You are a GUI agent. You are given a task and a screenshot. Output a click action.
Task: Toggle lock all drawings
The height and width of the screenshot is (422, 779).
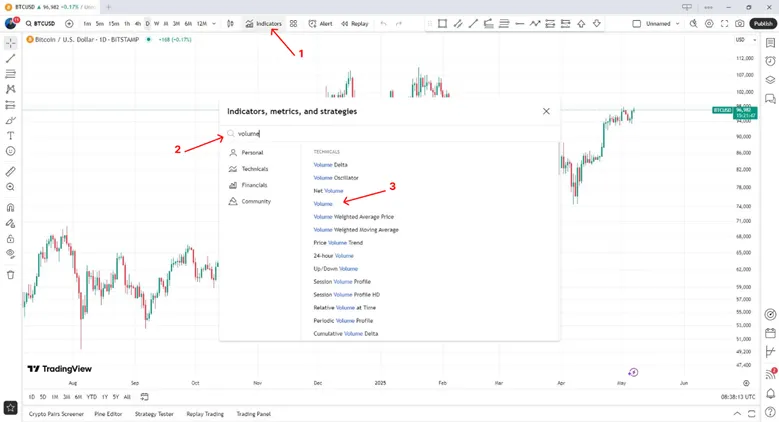(x=10, y=239)
